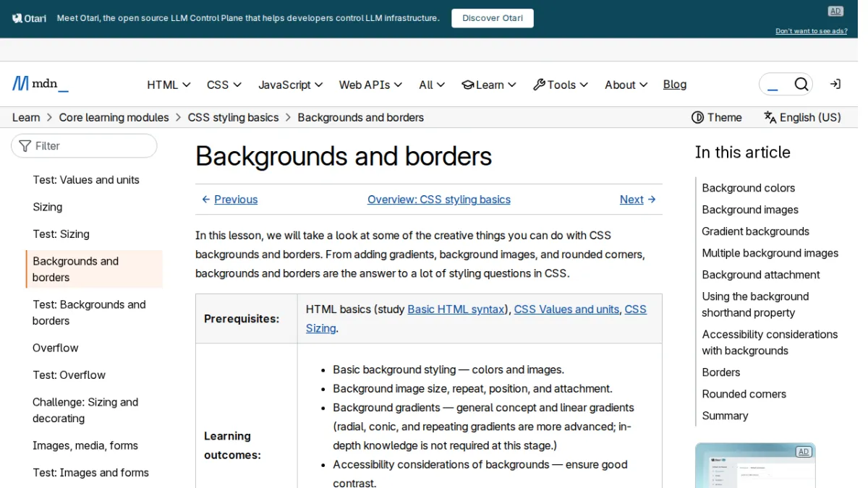Click CSS styling basics breadcrumb
868x488 pixels.
pyautogui.click(x=233, y=117)
